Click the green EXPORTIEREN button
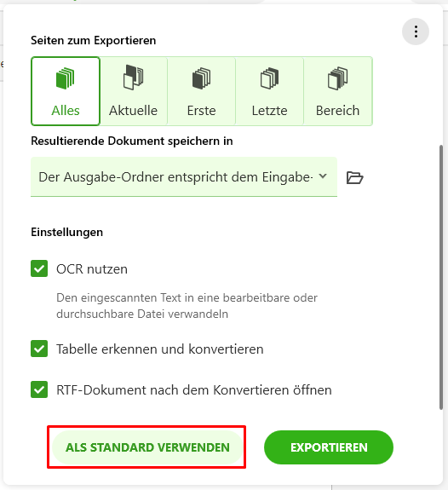 click(329, 447)
